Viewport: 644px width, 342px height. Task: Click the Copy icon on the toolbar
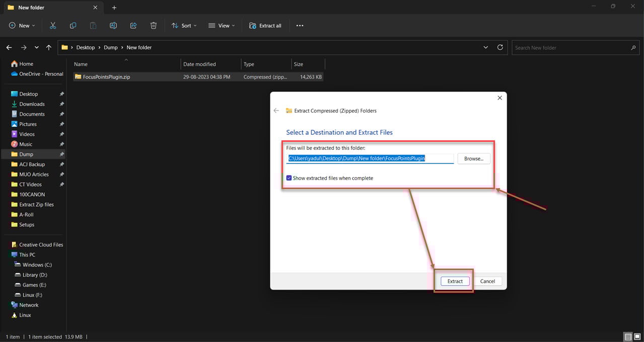(73, 25)
